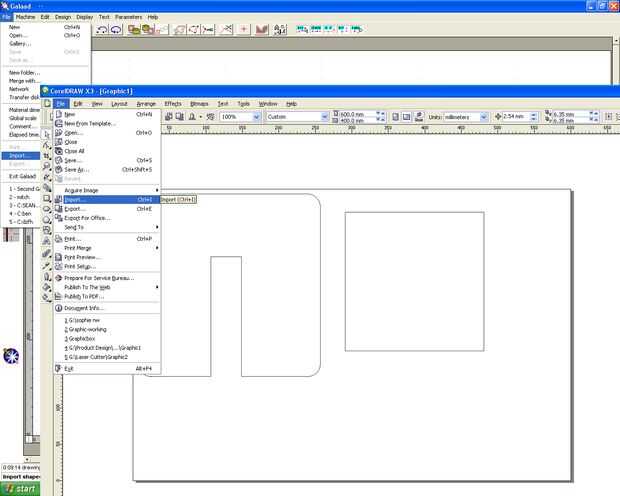Click the Galaad red plus toolbar icon
The width and height of the screenshot is (620, 496).
(244, 29)
